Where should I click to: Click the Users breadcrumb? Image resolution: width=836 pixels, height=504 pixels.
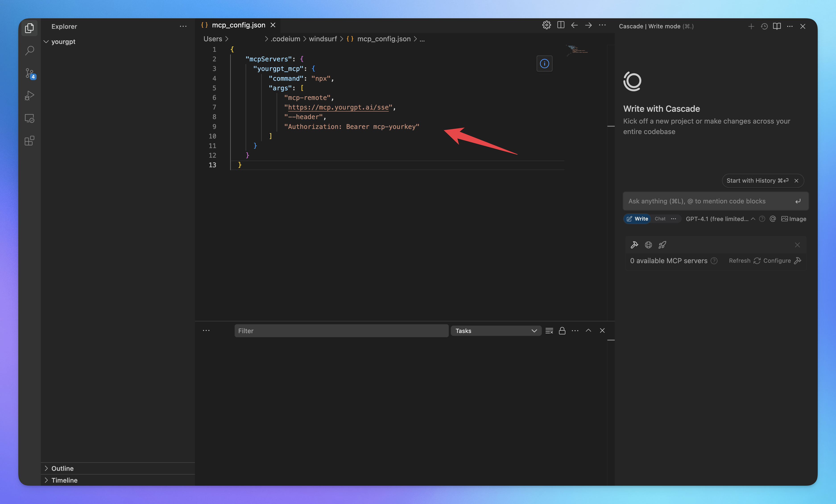click(213, 39)
